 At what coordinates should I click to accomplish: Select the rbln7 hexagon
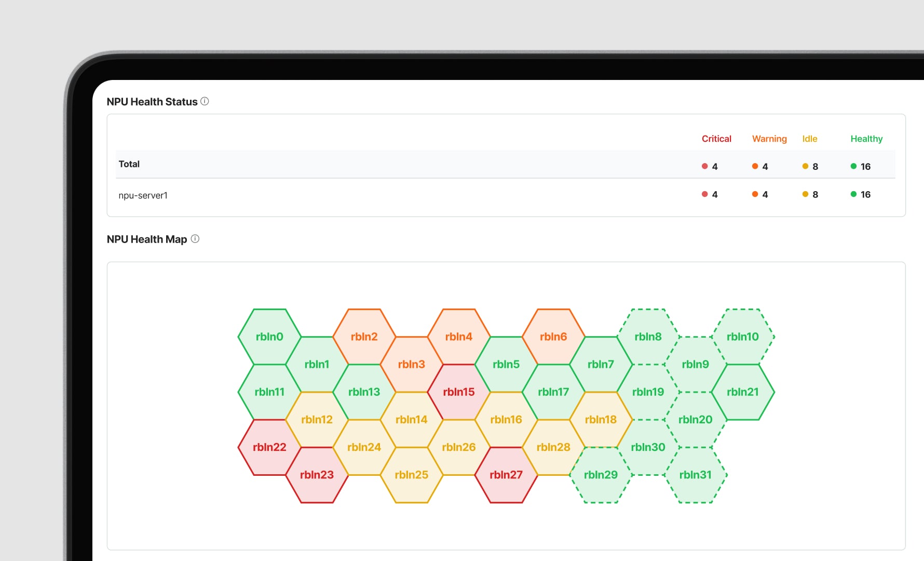[x=601, y=364]
